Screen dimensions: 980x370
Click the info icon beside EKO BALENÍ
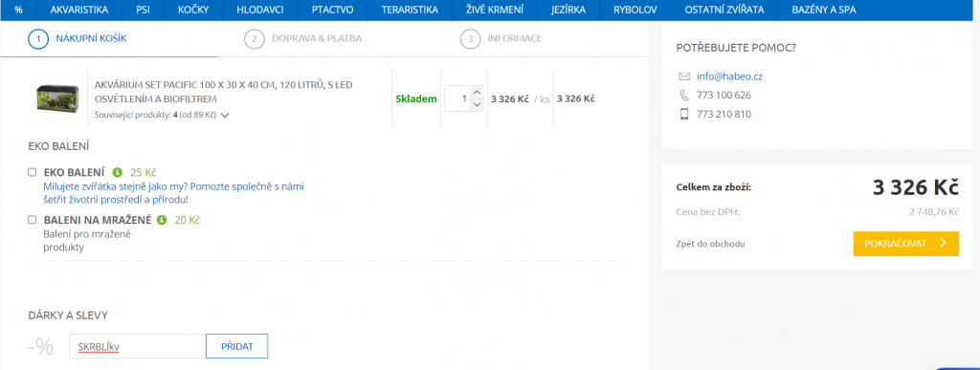click(117, 172)
